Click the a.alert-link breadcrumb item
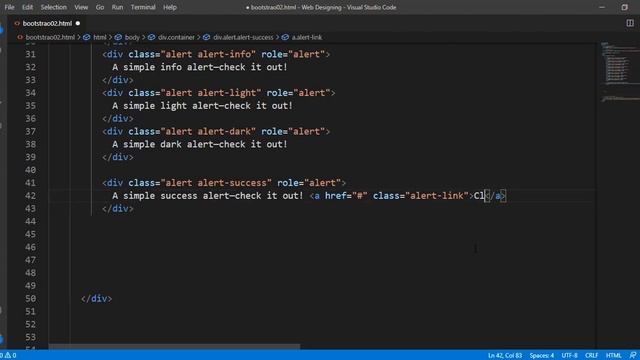 tap(307, 37)
